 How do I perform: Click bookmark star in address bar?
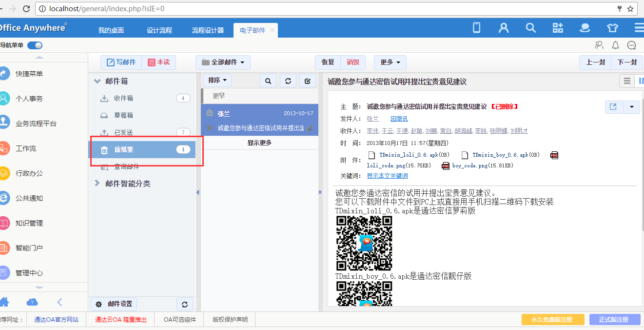click(x=630, y=9)
